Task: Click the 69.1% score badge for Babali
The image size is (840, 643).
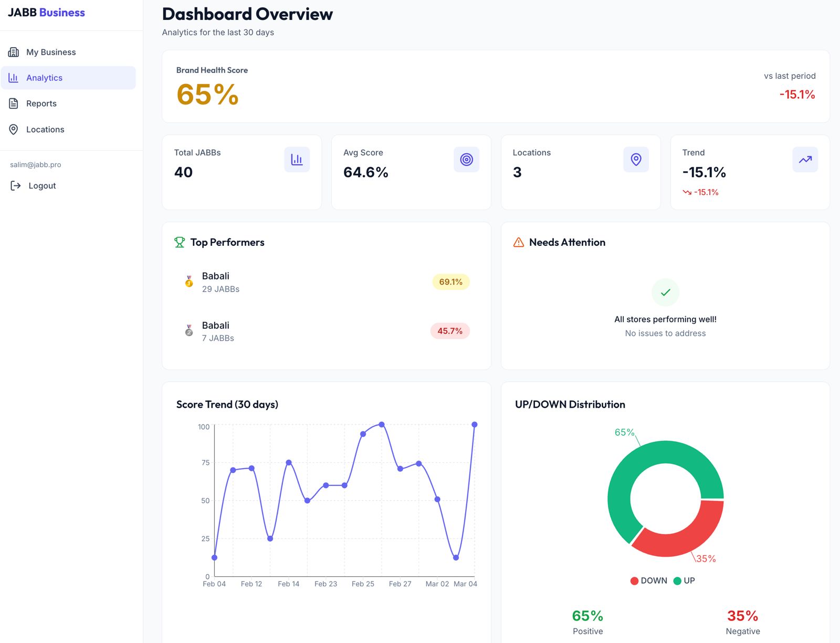Action: 450,282
